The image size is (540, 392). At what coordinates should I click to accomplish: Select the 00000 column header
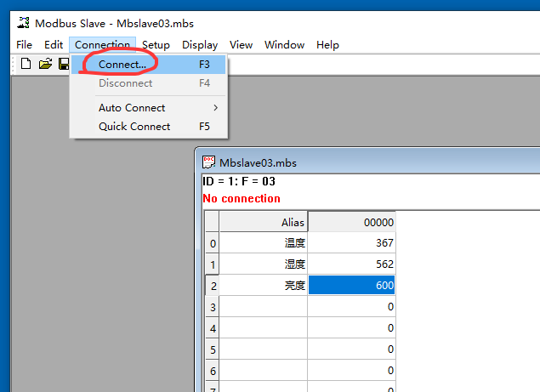[351, 222]
